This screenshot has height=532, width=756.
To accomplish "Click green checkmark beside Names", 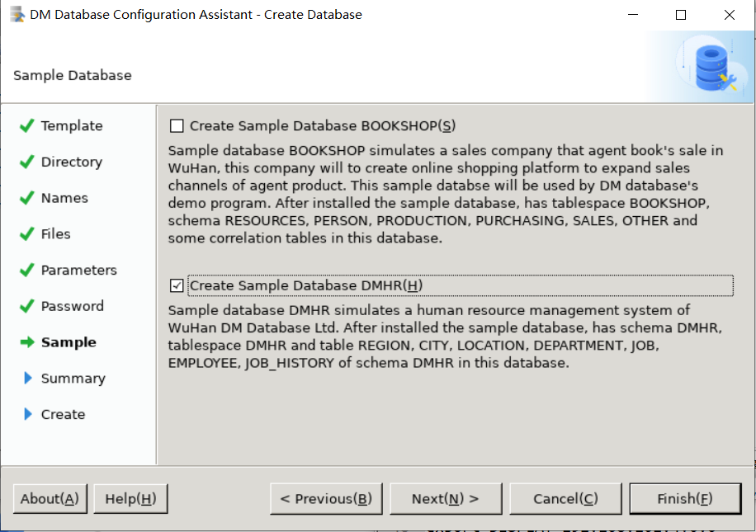I will pyautogui.click(x=27, y=198).
